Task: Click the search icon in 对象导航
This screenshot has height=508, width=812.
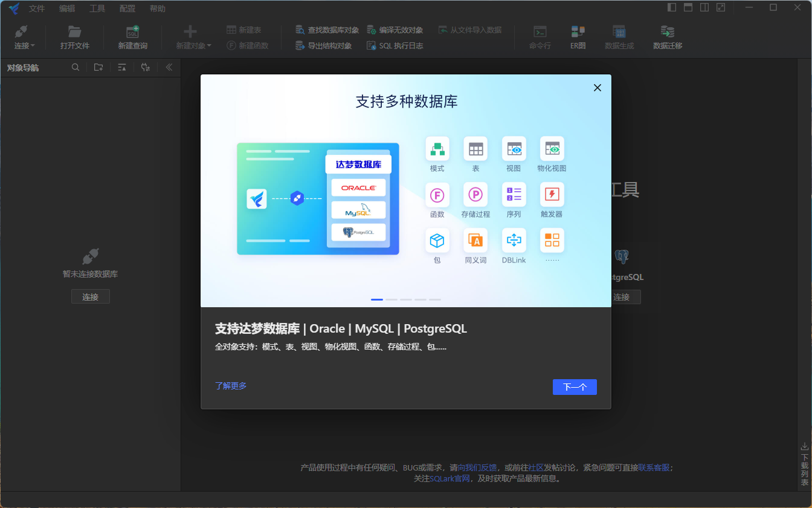Action: pos(76,67)
